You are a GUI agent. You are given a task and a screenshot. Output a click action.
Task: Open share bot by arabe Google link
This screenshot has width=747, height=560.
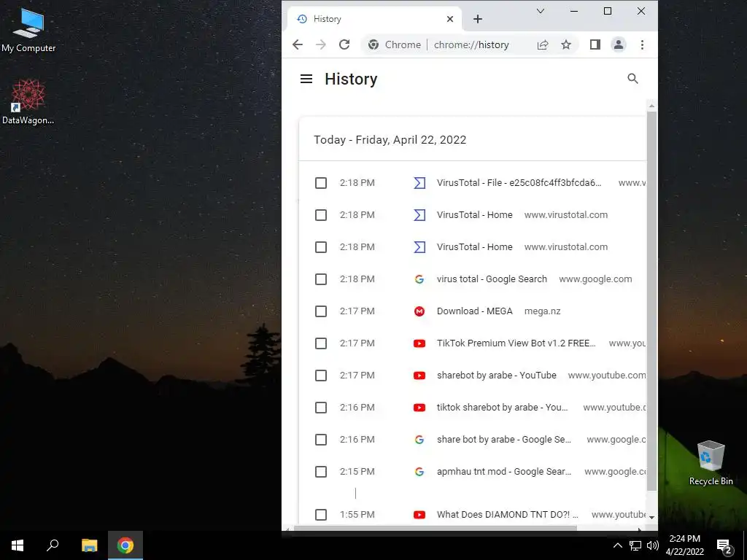click(503, 440)
